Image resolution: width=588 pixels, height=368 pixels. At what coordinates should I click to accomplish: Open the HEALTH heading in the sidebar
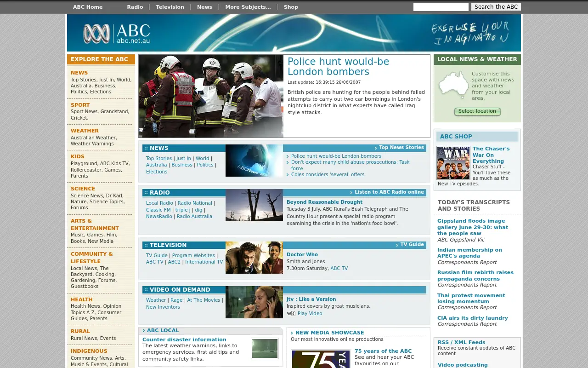pyautogui.click(x=82, y=300)
